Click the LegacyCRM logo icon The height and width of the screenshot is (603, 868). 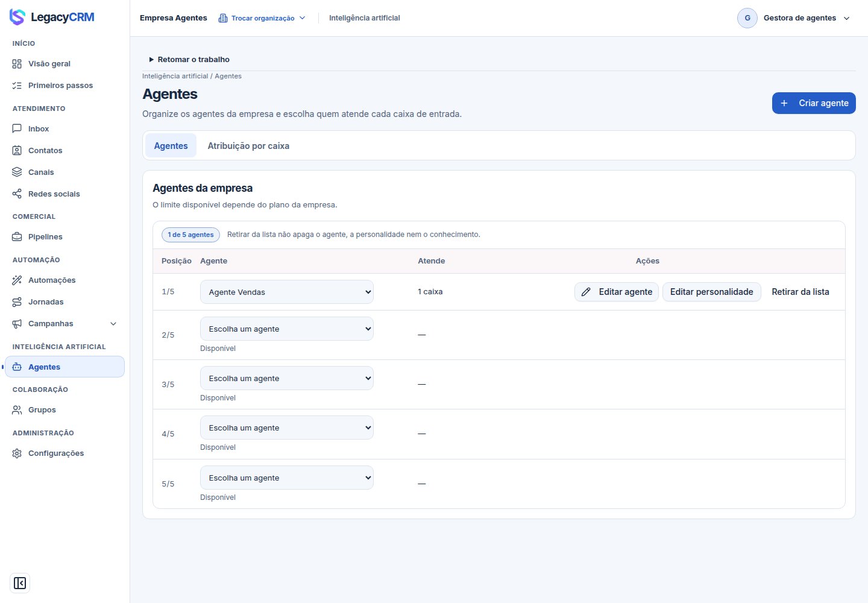[17, 17]
